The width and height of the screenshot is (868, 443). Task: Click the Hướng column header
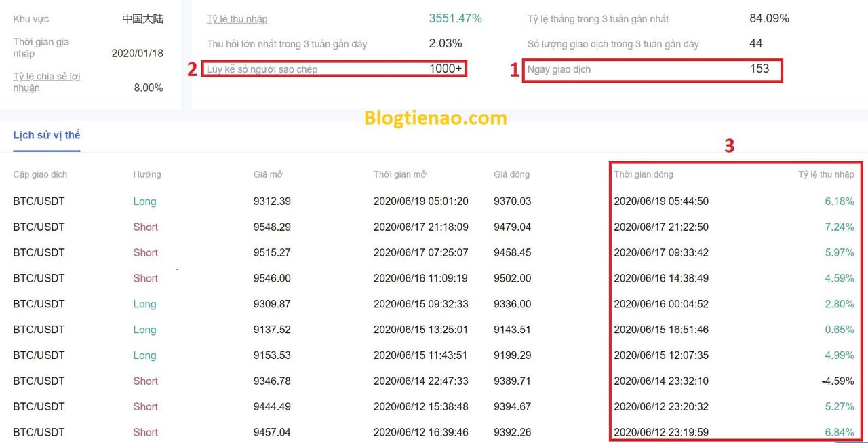(147, 174)
